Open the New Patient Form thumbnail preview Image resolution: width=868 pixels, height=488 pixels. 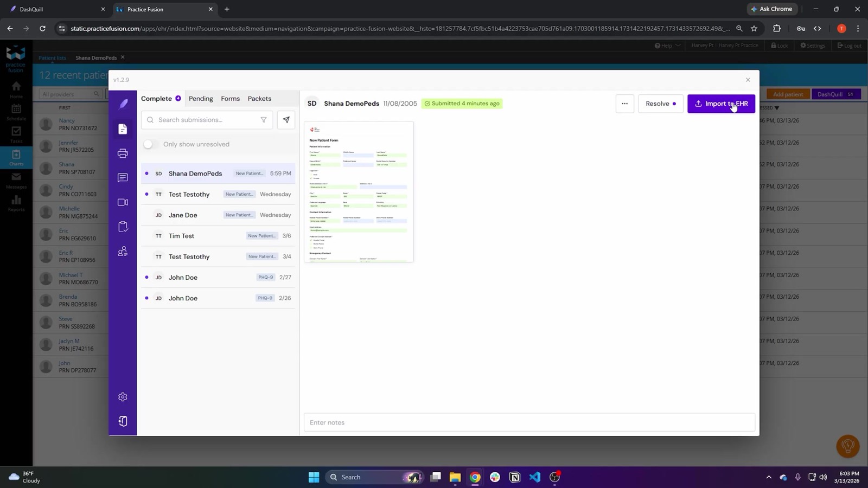click(x=359, y=192)
